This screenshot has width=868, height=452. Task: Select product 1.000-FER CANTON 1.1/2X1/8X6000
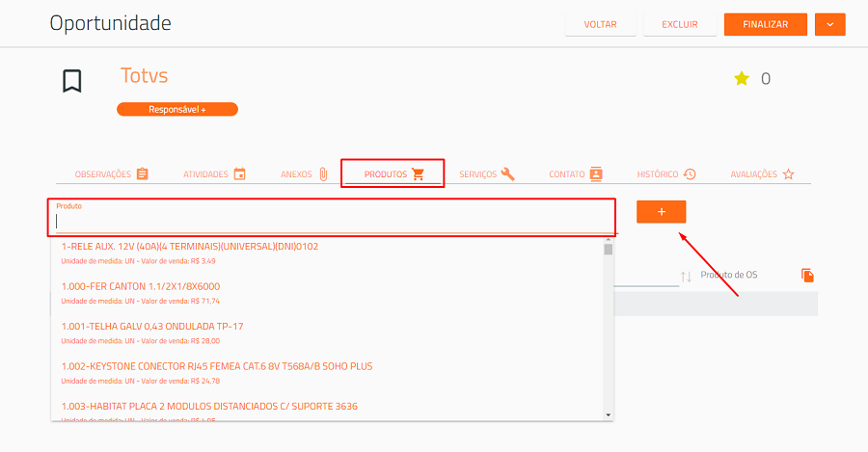pos(327,293)
